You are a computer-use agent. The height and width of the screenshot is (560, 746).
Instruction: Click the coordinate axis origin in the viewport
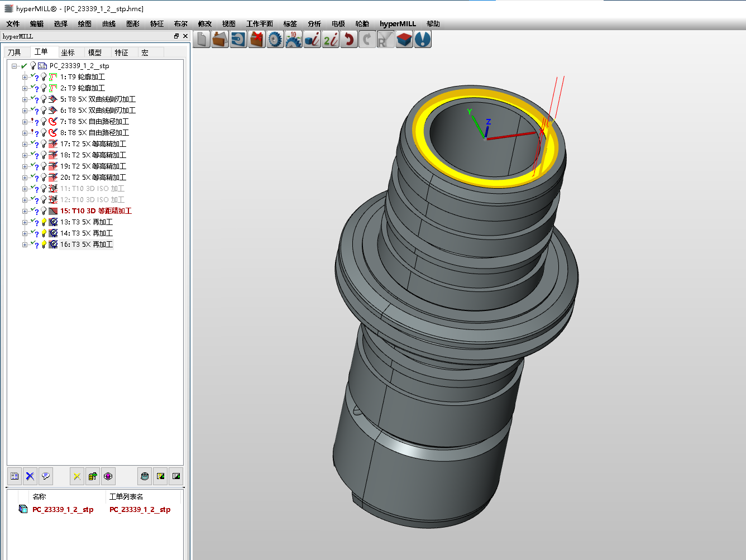[485, 138]
